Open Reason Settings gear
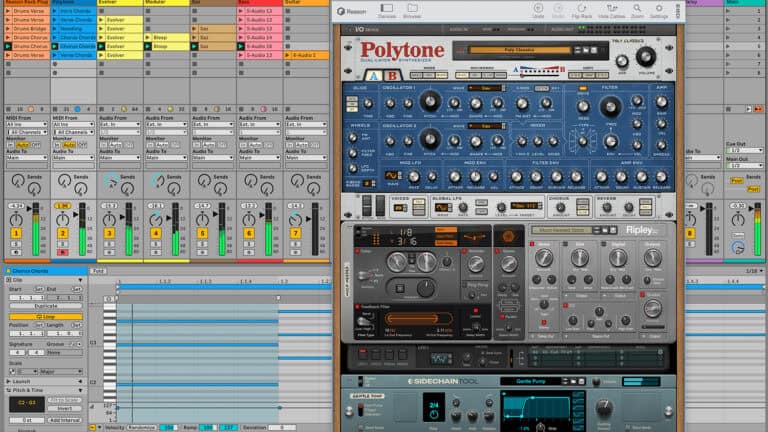 click(659, 11)
